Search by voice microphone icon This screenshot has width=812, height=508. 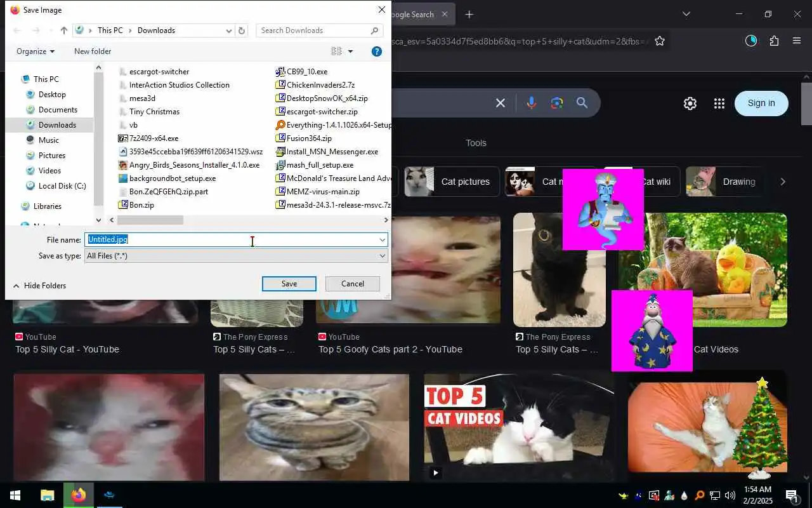coord(532,103)
